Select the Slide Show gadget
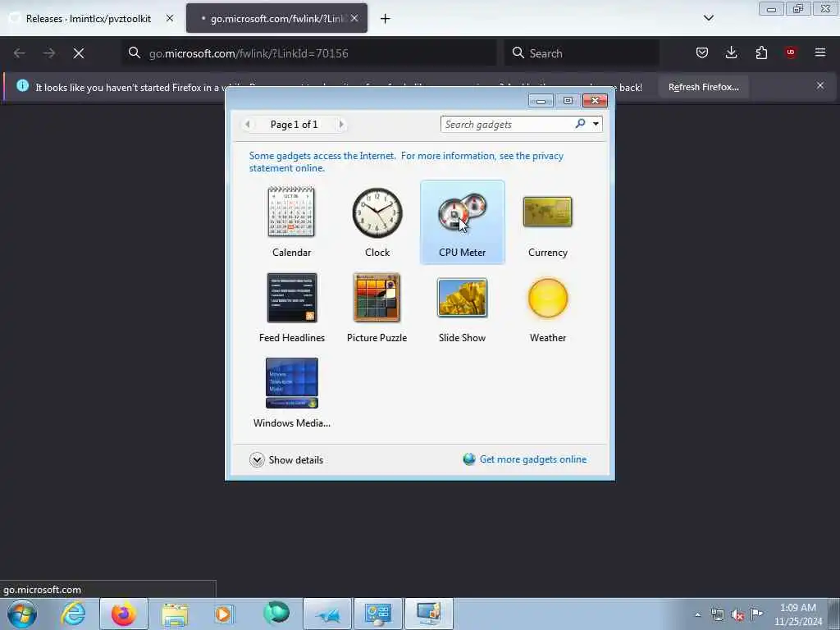Image resolution: width=840 pixels, height=630 pixels. (x=463, y=308)
